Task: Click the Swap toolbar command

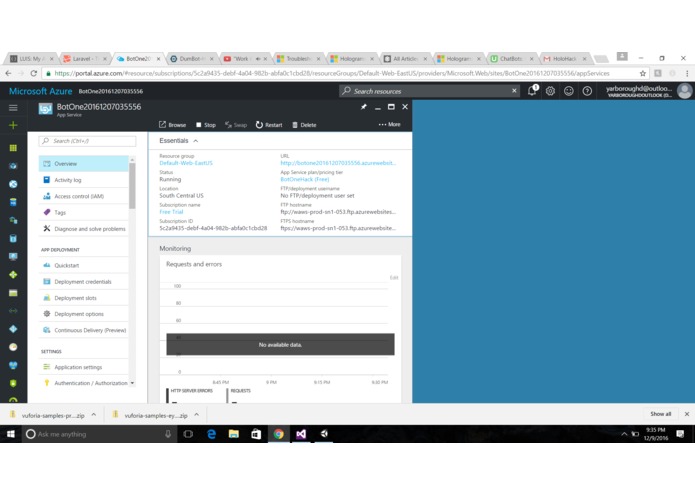Action: pos(236,125)
